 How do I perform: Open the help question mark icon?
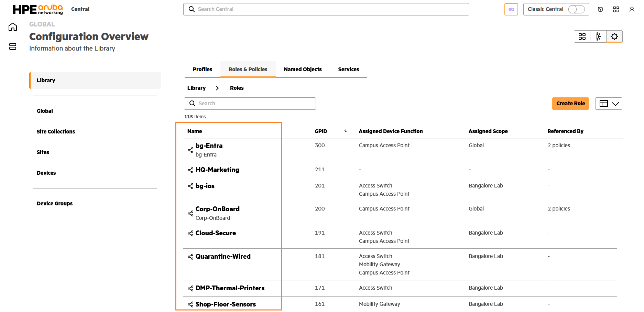[600, 9]
